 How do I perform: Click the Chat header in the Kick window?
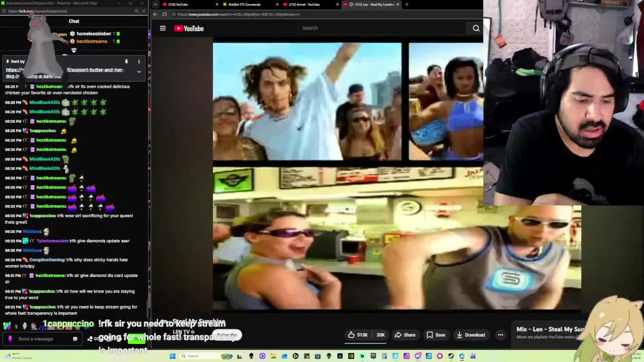(x=74, y=21)
